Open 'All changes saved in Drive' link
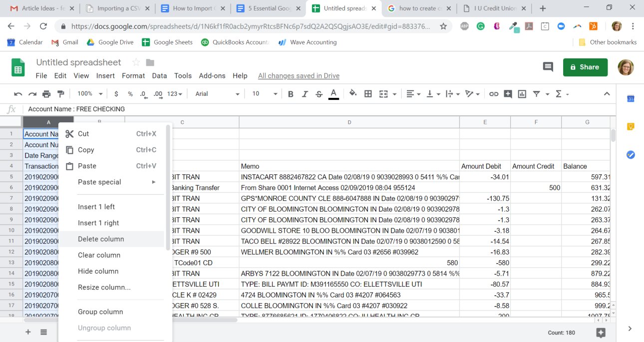Screen dimensions: 644x342 tap(298, 75)
